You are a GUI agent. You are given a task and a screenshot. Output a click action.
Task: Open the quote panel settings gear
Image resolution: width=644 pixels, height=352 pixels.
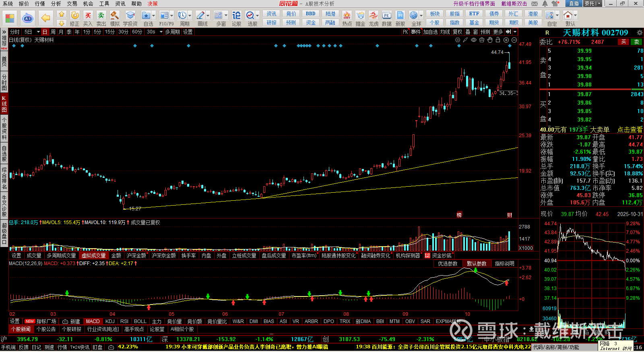tap(640, 33)
